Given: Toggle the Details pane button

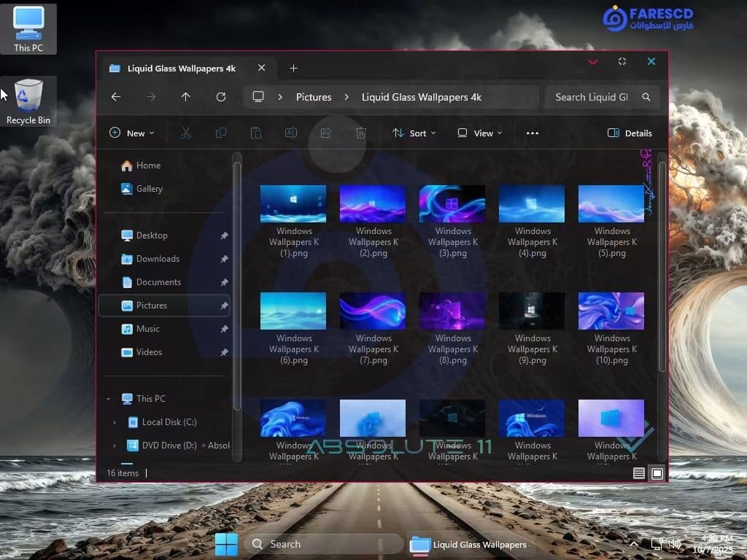Looking at the screenshot, I should click(x=630, y=133).
